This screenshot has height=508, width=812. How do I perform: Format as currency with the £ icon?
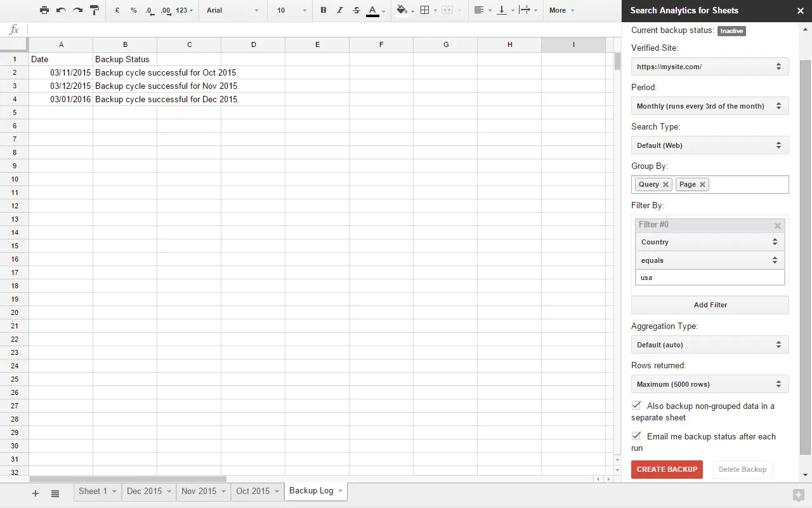[x=117, y=10]
